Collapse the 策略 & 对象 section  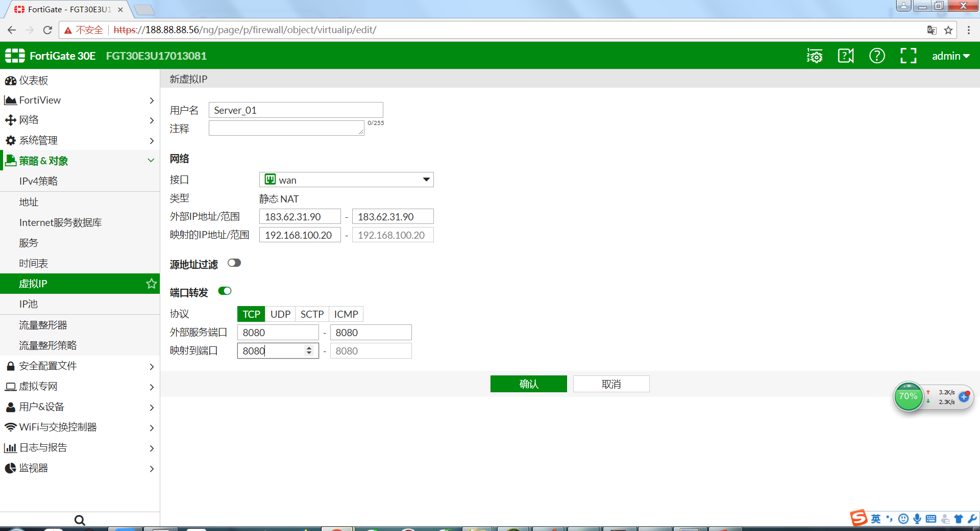click(80, 161)
